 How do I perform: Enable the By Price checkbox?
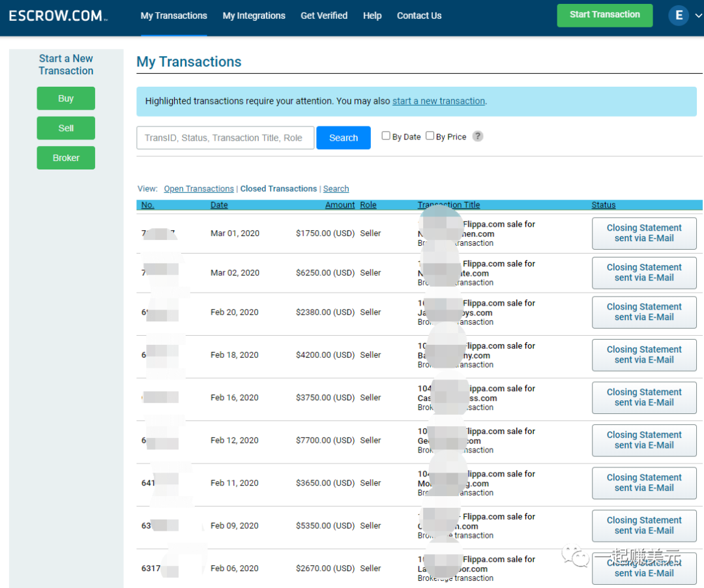430,136
